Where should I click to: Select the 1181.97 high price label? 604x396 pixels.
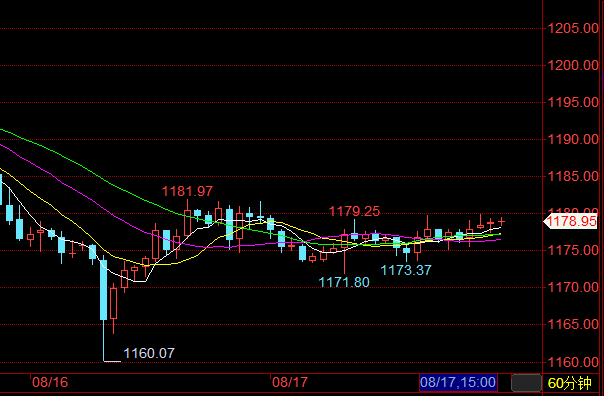(187, 191)
